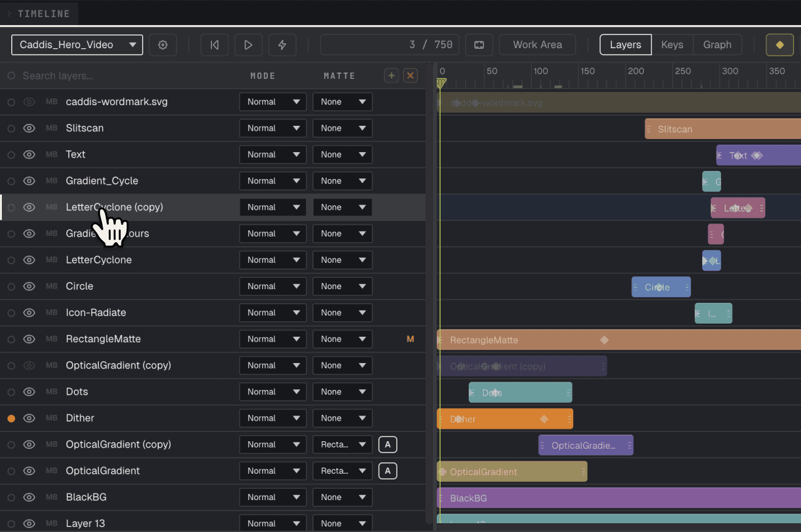Click the Work Area button
801x532 pixels.
click(538, 45)
